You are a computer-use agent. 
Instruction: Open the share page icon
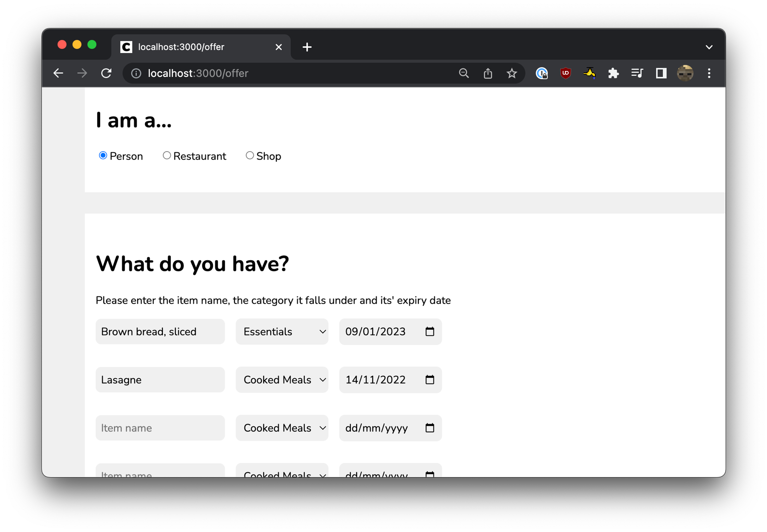488,73
